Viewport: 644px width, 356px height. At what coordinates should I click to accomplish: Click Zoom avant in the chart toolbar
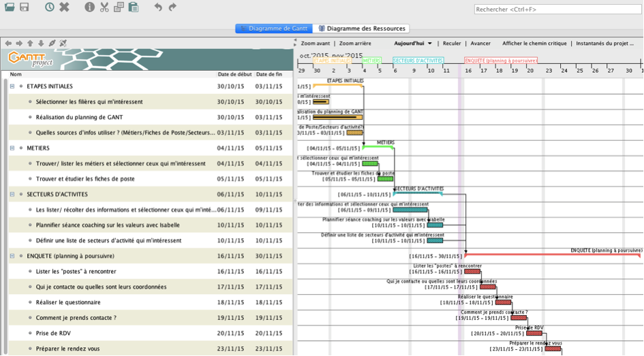[x=316, y=44]
